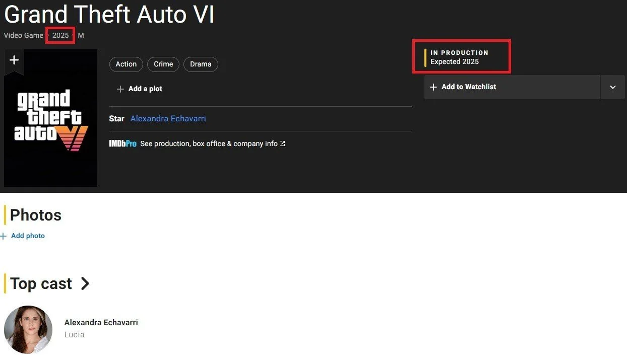Expand the watchlist dropdown arrow

[x=613, y=87]
